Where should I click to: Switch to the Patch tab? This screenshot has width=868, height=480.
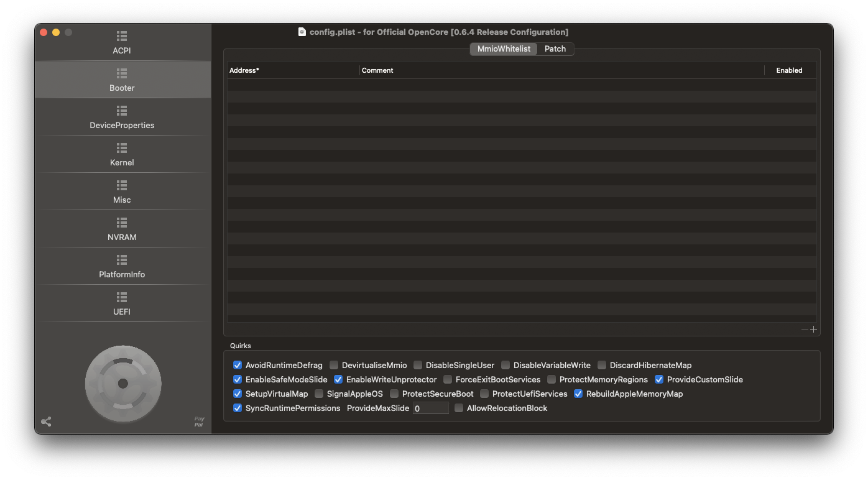point(555,48)
